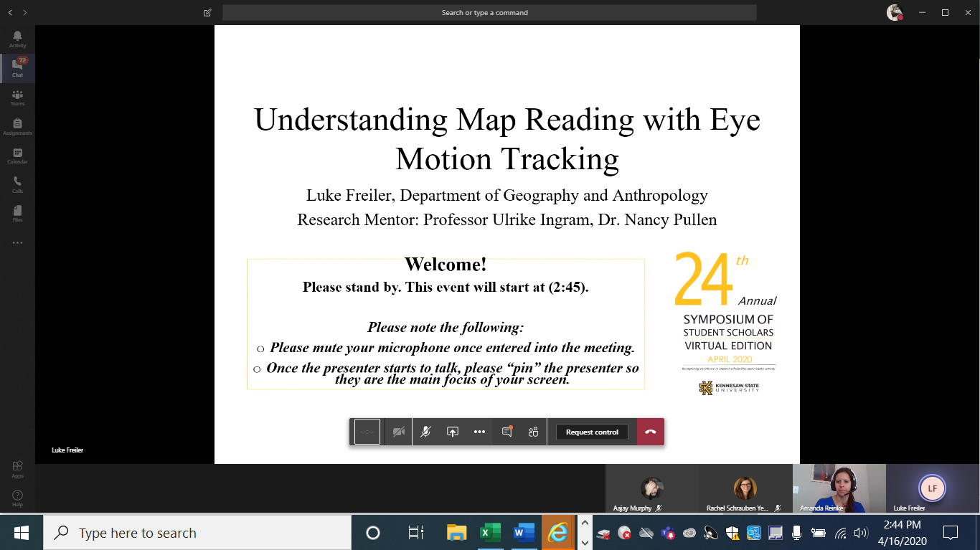Click the share content icon
Viewport: 980px width, 550px height.
coord(453,432)
